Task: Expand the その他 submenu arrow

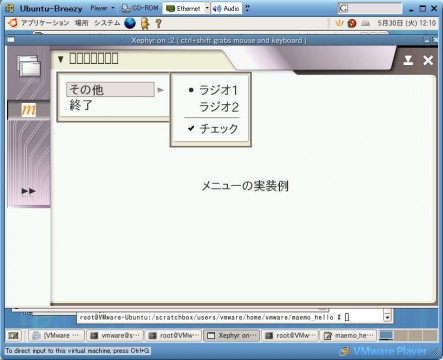Action: 161,90
